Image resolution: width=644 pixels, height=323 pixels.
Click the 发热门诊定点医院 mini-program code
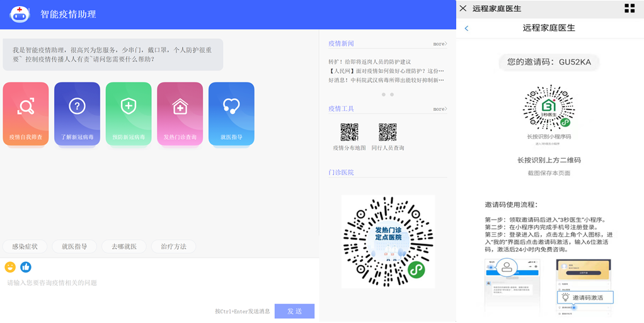click(x=388, y=241)
